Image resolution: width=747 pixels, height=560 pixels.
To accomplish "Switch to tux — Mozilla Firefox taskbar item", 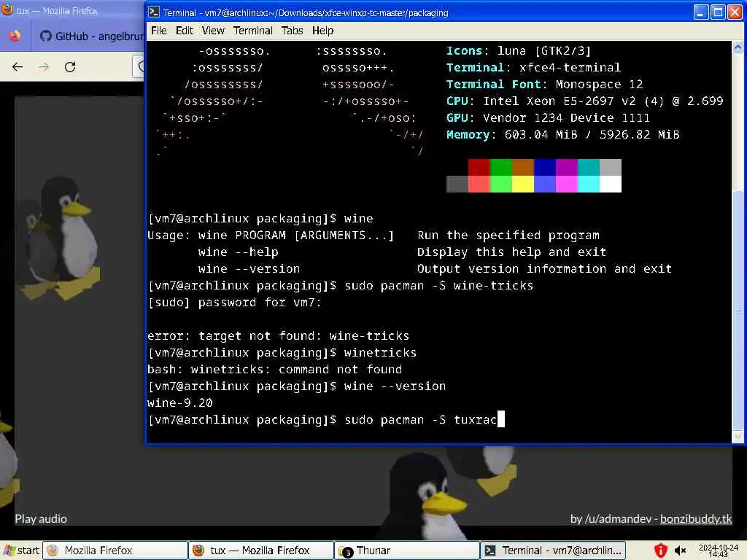I will pos(261,551).
